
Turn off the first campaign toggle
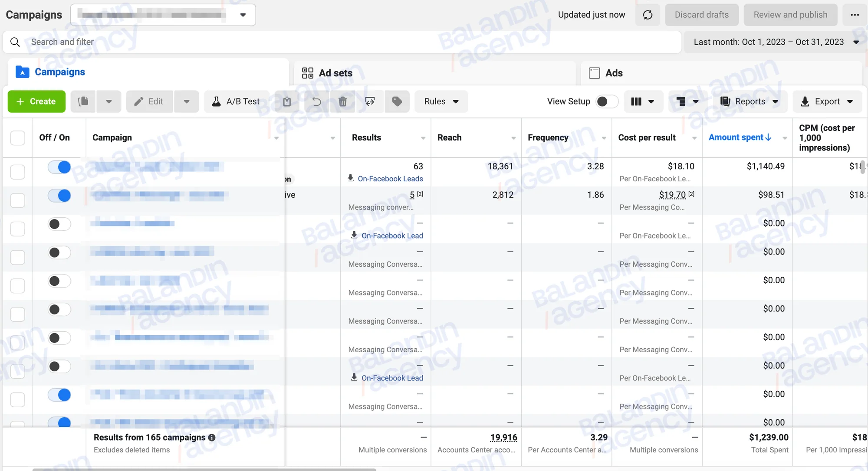point(59,167)
